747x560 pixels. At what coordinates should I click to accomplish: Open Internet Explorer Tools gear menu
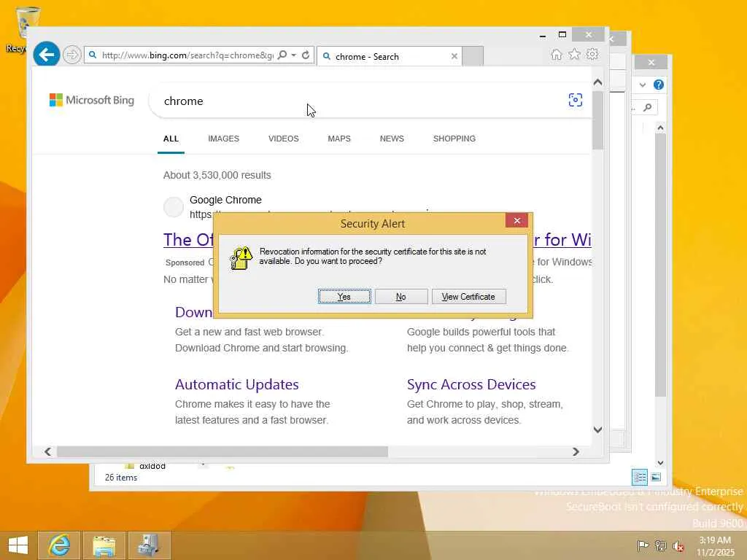point(592,54)
